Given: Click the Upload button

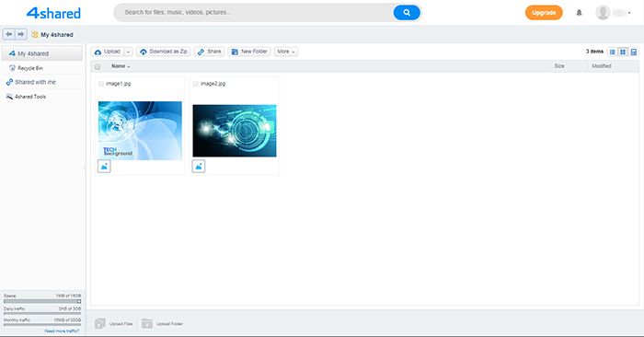Looking at the screenshot, I should coord(108,52).
